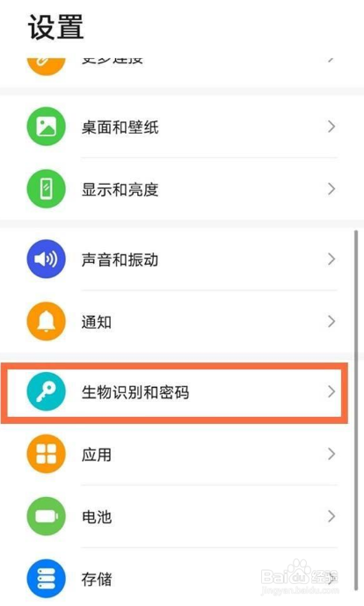
Task: Expand chevron beside 桌面和壁纸
Action: coord(331,127)
